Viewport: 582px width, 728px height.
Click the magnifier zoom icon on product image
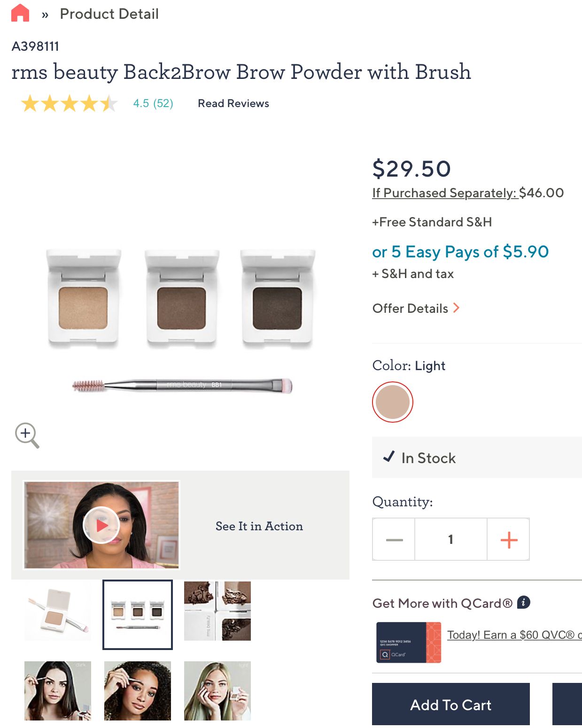click(x=27, y=435)
